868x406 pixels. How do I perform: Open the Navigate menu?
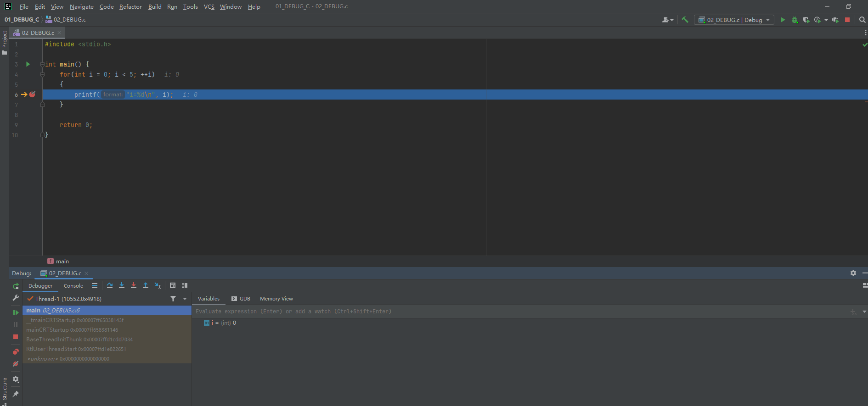[82, 6]
